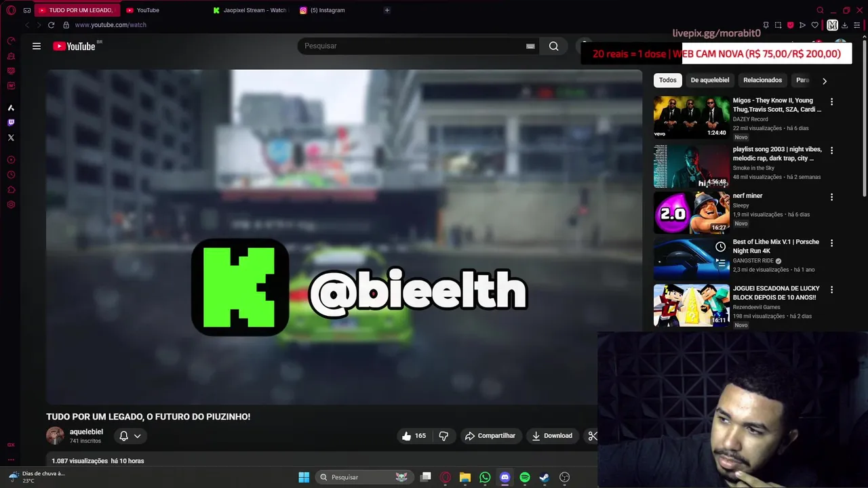This screenshot has height=488, width=868.
Task: Open options menu for nerf miner video
Action: [831, 197]
